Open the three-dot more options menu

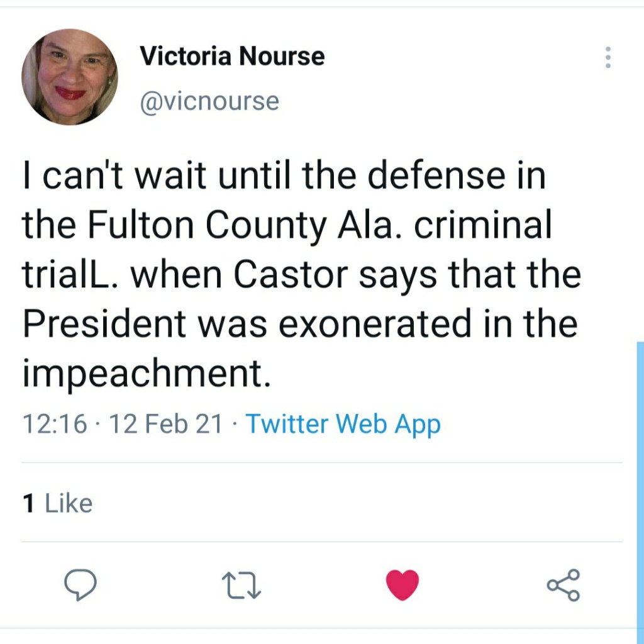pos(608,57)
